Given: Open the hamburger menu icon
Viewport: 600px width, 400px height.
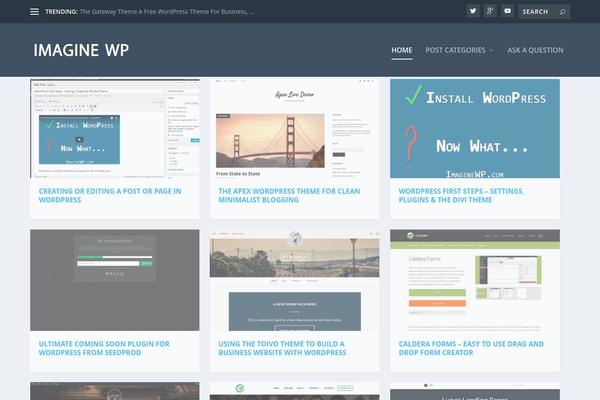Looking at the screenshot, I should 34,12.
